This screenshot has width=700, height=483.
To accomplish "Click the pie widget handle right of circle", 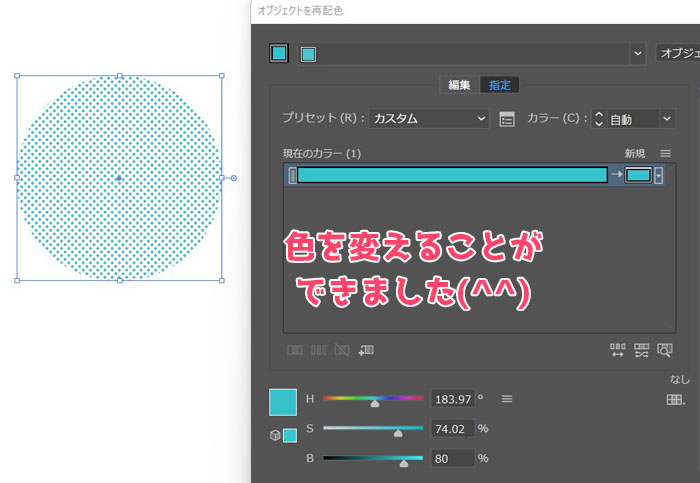I will pos(233,178).
